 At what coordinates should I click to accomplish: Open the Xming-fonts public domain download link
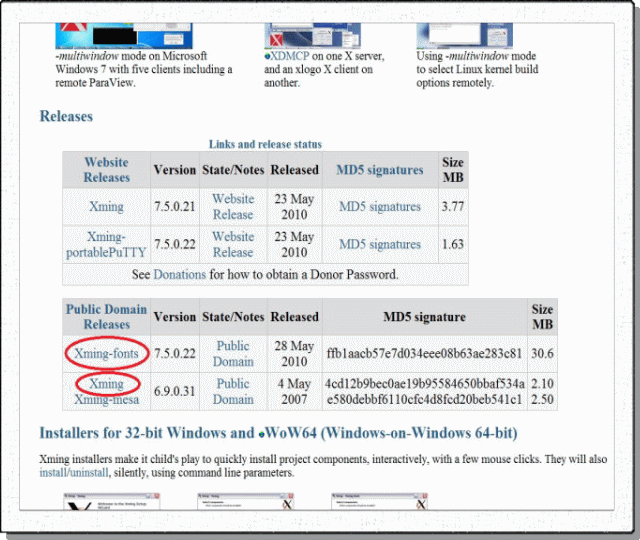(x=106, y=353)
